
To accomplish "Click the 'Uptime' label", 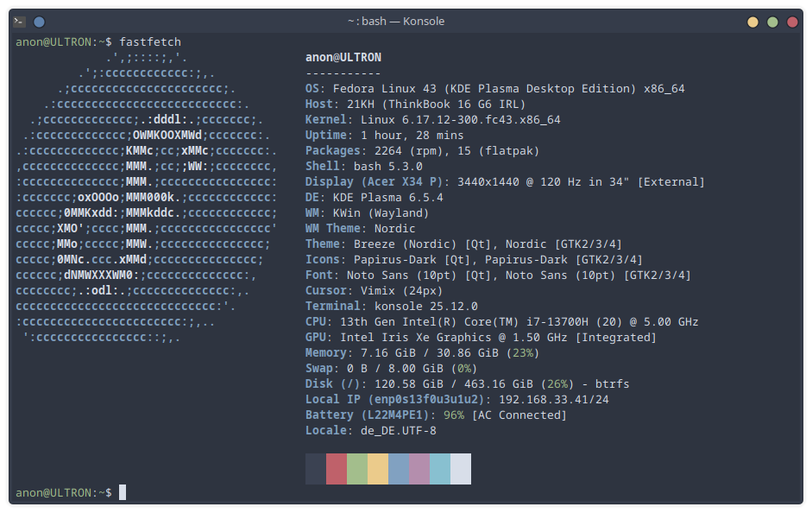I will [x=325, y=136].
